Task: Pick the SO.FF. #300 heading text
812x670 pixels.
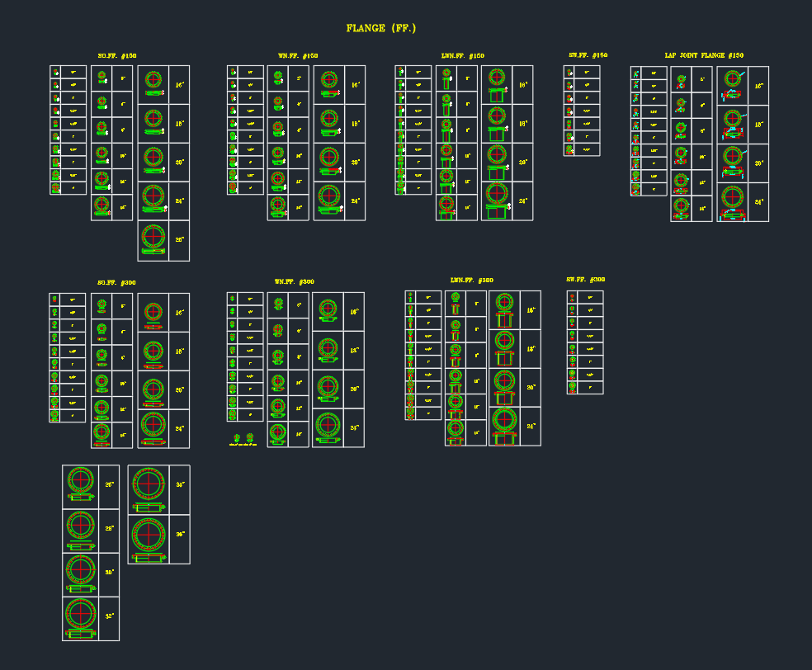Action: pyautogui.click(x=117, y=283)
